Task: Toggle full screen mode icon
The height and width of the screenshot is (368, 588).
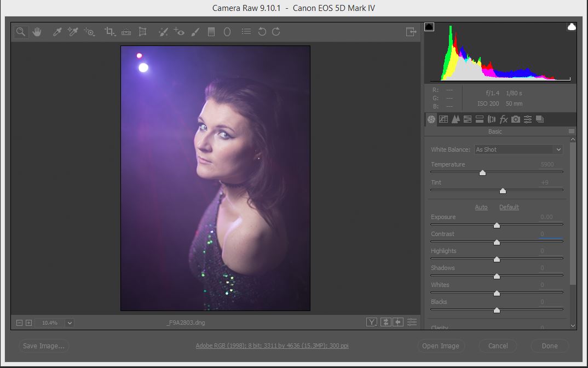Action: click(411, 32)
